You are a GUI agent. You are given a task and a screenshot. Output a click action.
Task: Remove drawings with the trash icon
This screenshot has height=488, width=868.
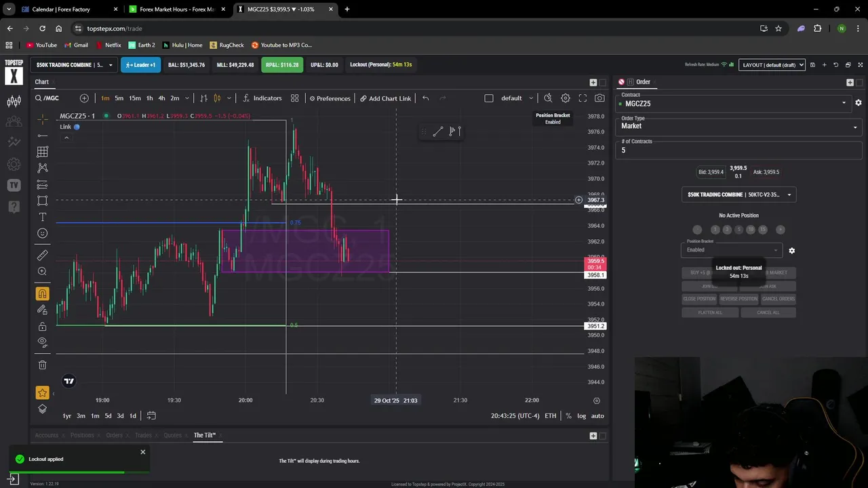[42, 365]
